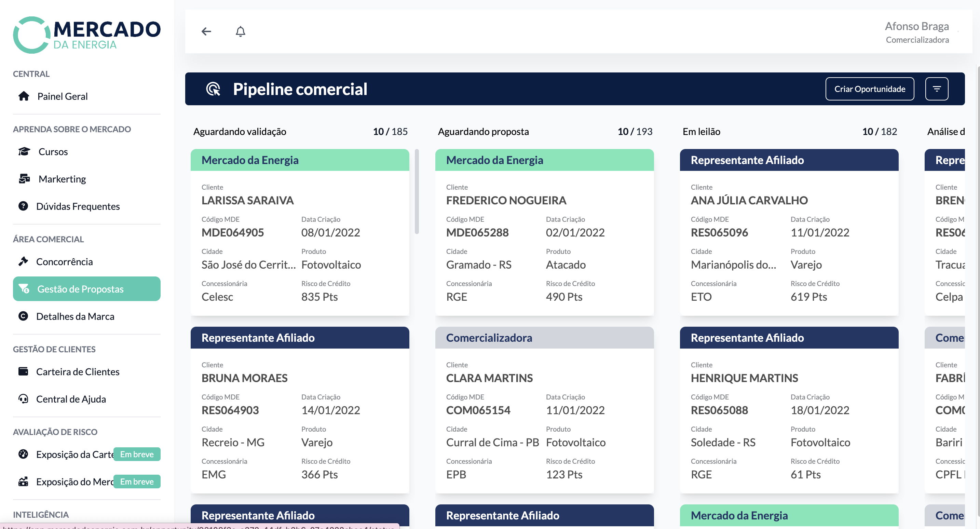This screenshot has height=529, width=980.
Task: Select Dúvidas Frequentes in sidebar
Action: pyautogui.click(x=87, y=206)
